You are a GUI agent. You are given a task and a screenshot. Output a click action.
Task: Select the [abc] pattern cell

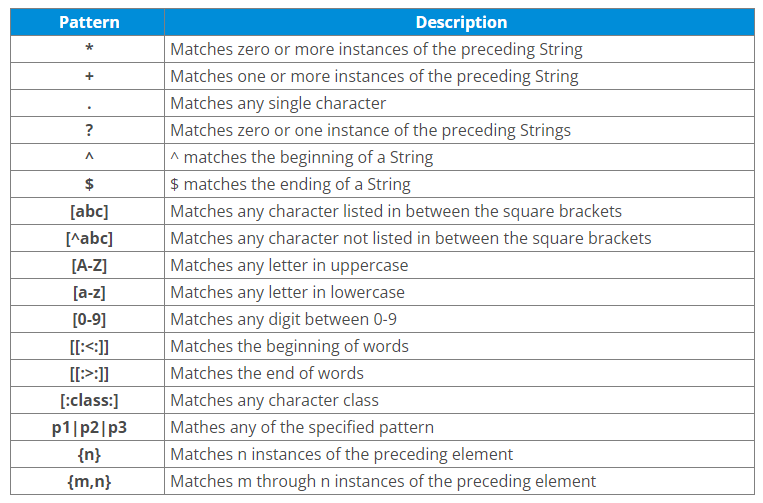pos(88,211)
